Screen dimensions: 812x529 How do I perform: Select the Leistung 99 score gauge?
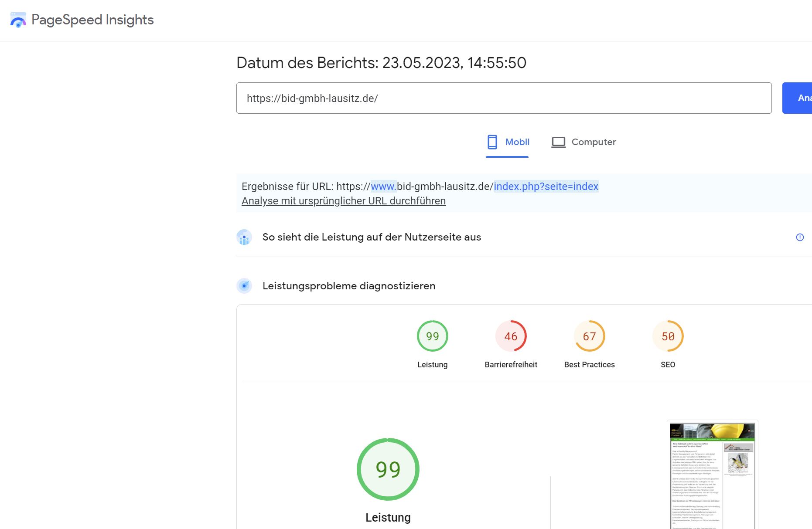click(x=433, y=336)
